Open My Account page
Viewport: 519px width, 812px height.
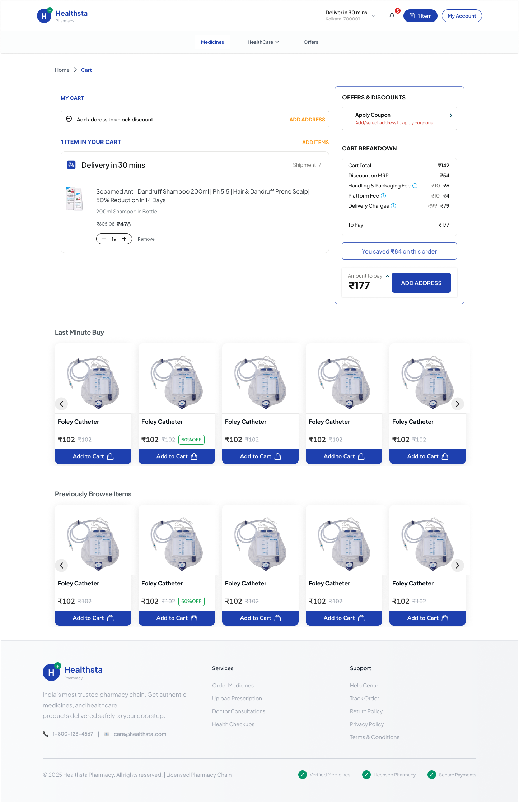(462, 16)
